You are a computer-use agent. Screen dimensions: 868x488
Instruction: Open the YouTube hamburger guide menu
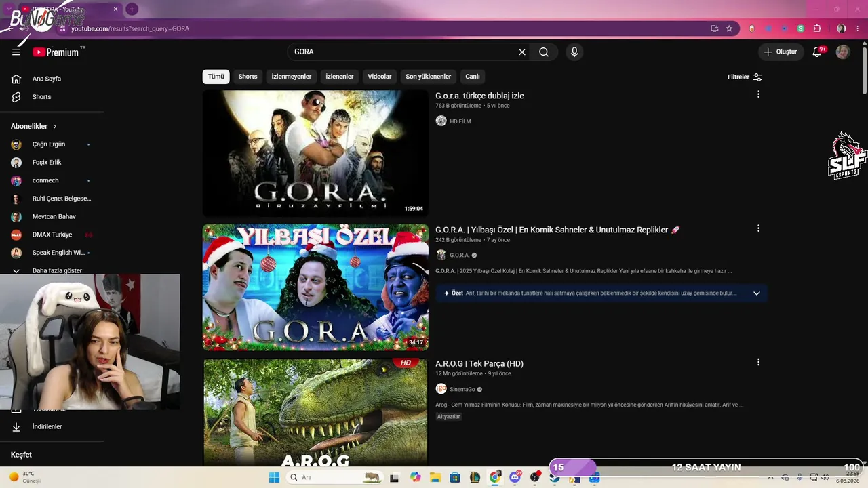16,52
